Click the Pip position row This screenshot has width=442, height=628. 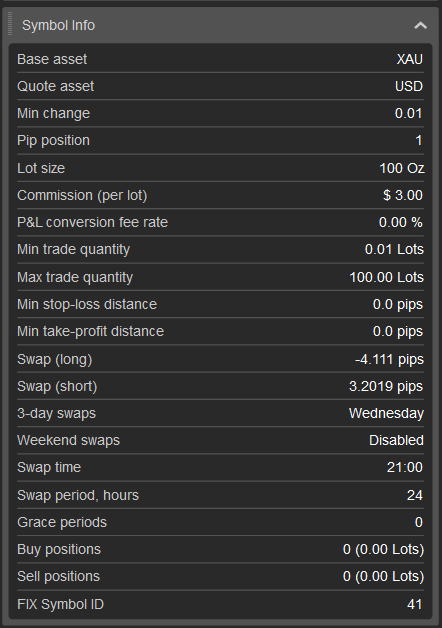point(220,141)
